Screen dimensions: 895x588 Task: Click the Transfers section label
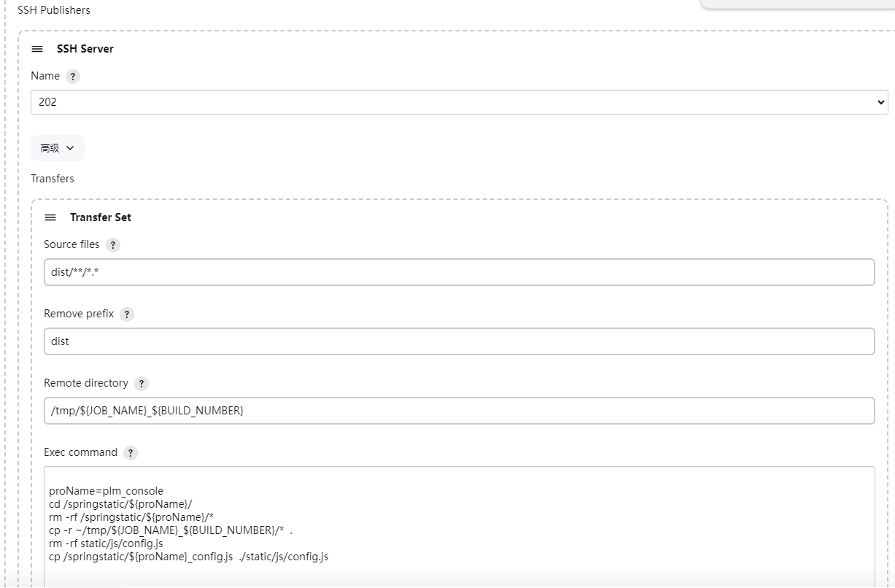tap(52, 178)
